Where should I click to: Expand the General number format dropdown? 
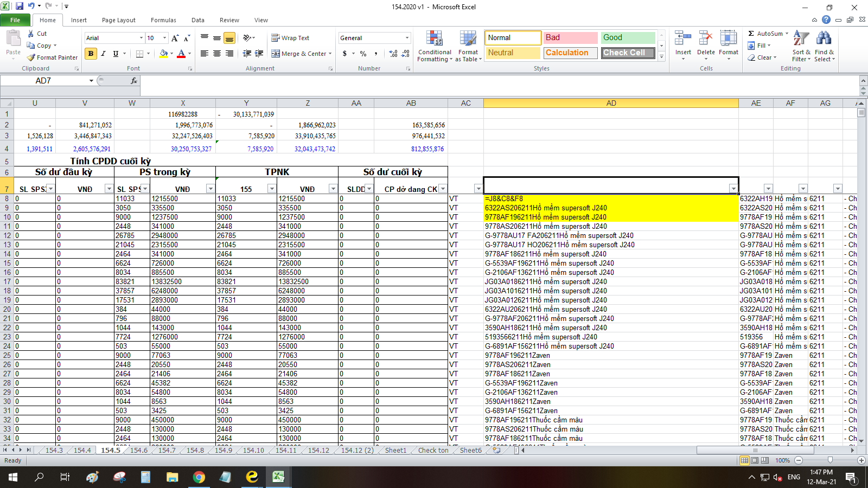click(407, 38)
